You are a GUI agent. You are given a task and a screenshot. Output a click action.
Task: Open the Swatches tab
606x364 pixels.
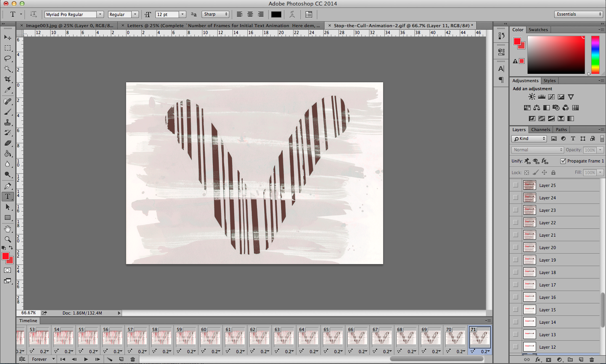[x=538, y=30]
